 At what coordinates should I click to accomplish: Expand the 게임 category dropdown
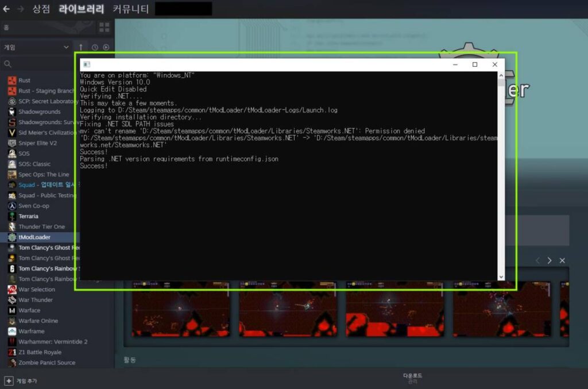pyautogui.click(x=66, y=47)
